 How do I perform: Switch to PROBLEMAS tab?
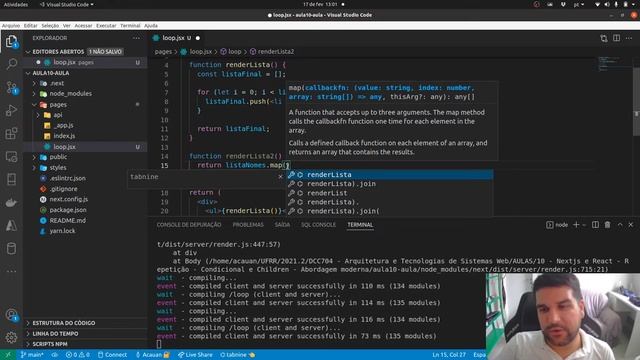click(x=248, y=224)
